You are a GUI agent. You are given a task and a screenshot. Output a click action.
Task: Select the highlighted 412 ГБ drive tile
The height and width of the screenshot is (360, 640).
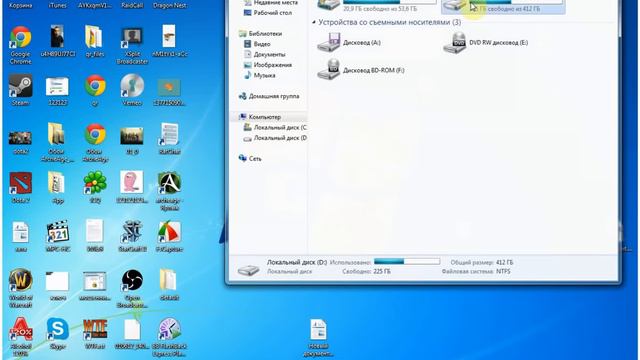[x=503, y=7]
